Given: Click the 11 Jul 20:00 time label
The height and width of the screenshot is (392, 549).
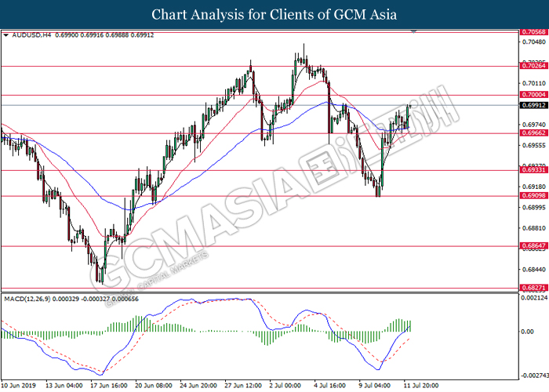Looking at the screenshot, I should (x=420, y=386).
